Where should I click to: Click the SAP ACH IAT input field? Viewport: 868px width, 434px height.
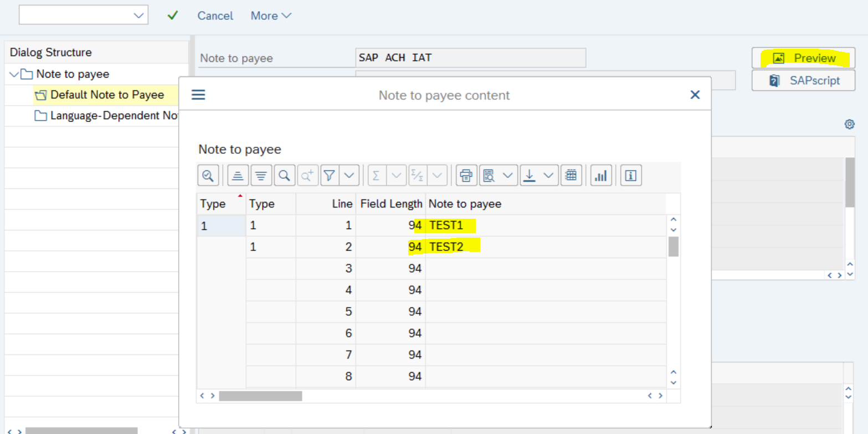click(x=470, y=58)
